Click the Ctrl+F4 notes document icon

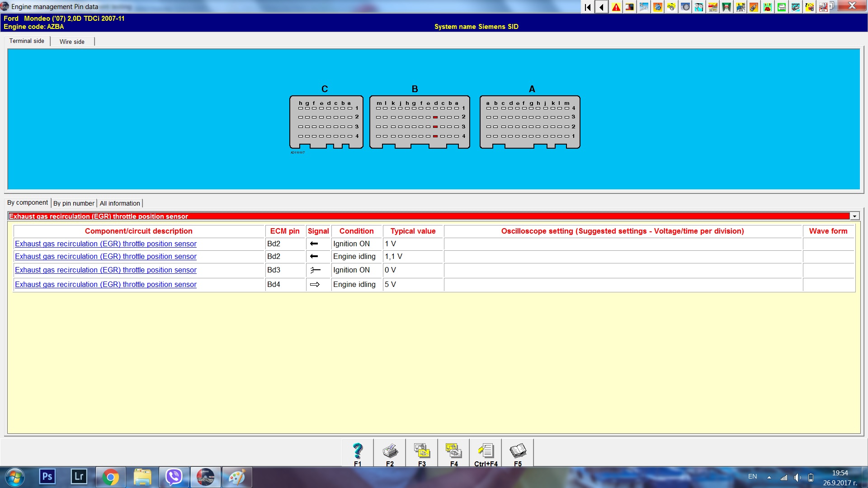(x=486, y=451)
